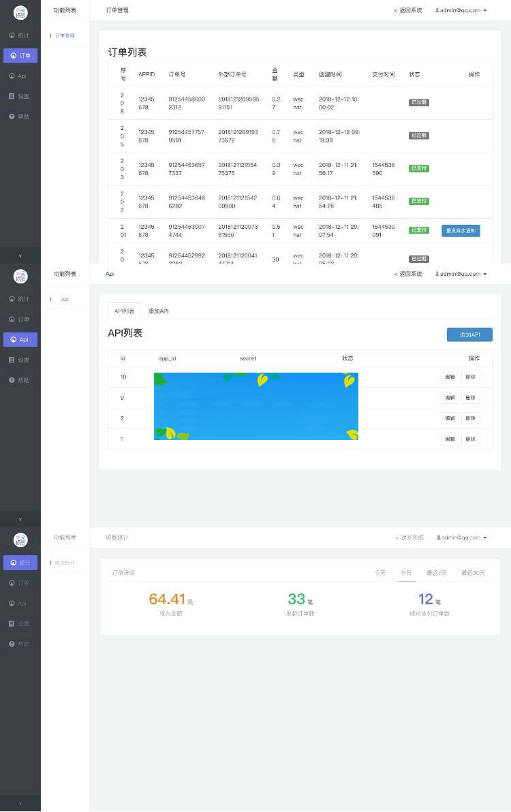The width and height of the screenshot is (511, 812).
Task: Click the site logo above the highlighted 订单 item
Action: [x=20, y=12]
